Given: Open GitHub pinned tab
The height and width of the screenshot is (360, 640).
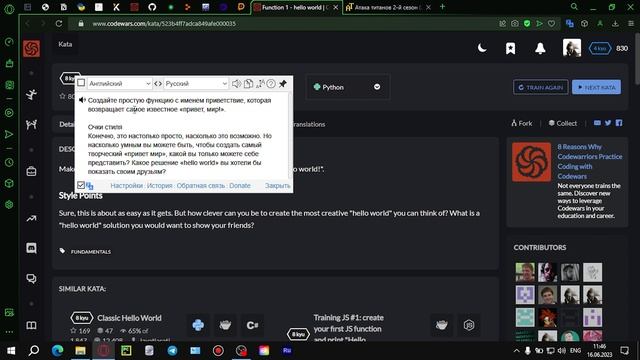Looking at the screenshot, I should point(152,7).
